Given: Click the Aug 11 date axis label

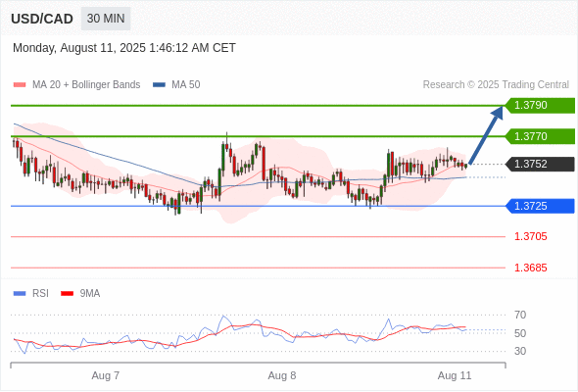Looking at the screenshot, I should point(455,375).
